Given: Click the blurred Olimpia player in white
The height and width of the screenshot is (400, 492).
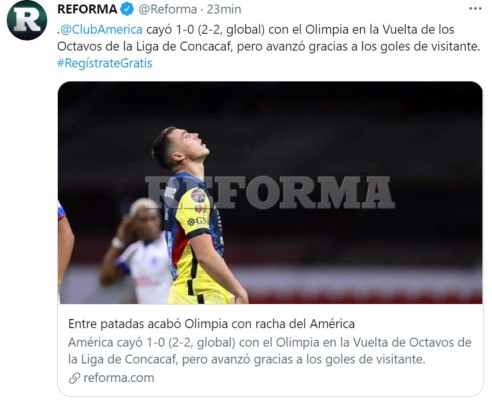Looking at the screenshot, I should (x=138, y=252).
